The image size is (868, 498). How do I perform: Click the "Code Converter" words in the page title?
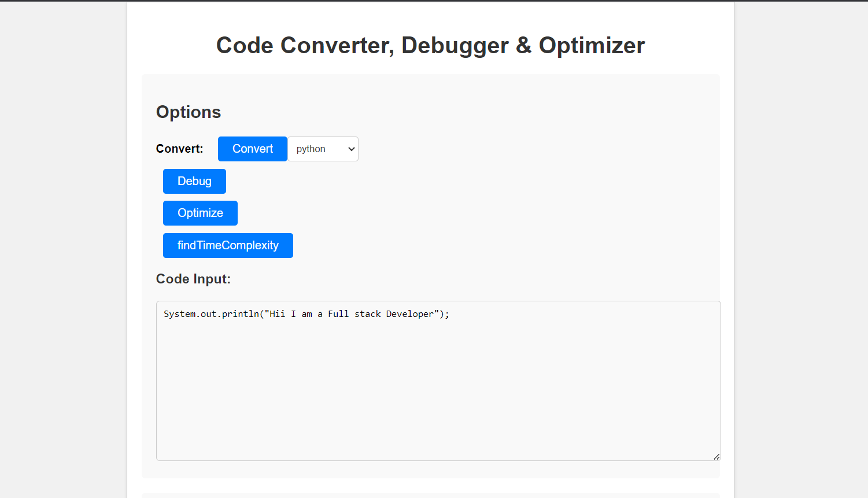point(302,46)
